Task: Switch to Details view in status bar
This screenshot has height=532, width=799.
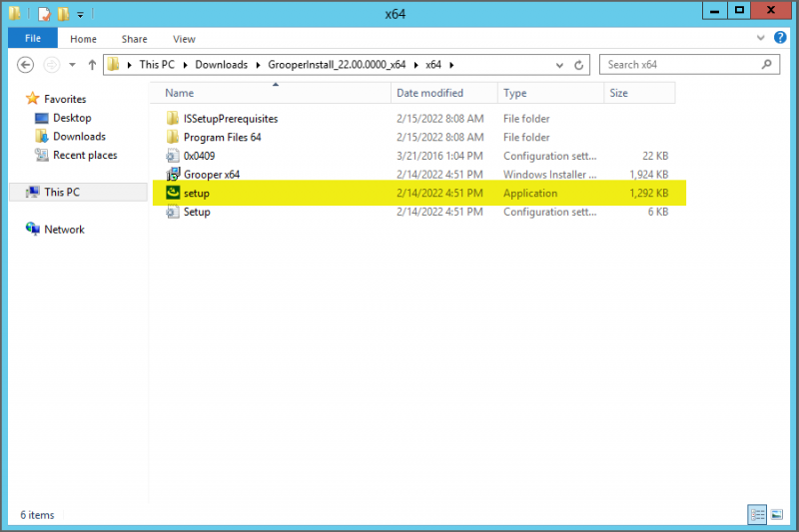Action: 757,515
